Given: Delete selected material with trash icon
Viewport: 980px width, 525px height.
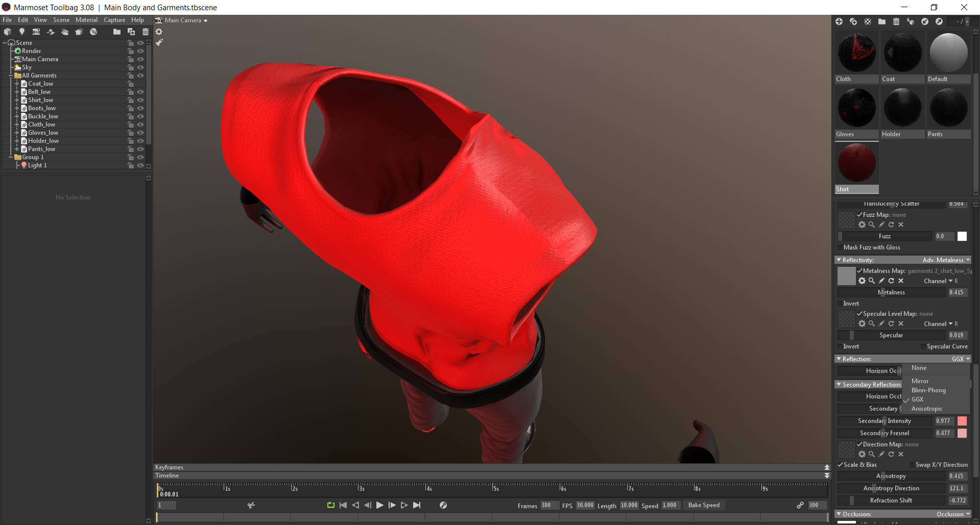Looking at the screenshot, I should coord(896,21).
